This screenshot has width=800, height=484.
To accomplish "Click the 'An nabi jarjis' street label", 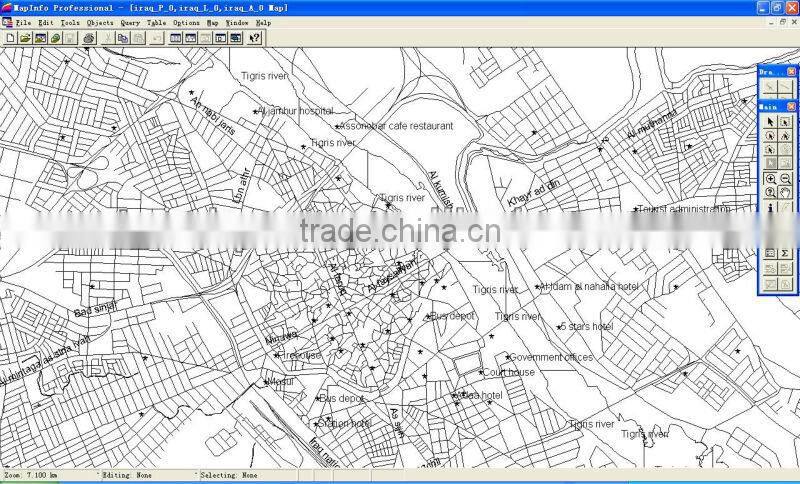I will (213, 116).
